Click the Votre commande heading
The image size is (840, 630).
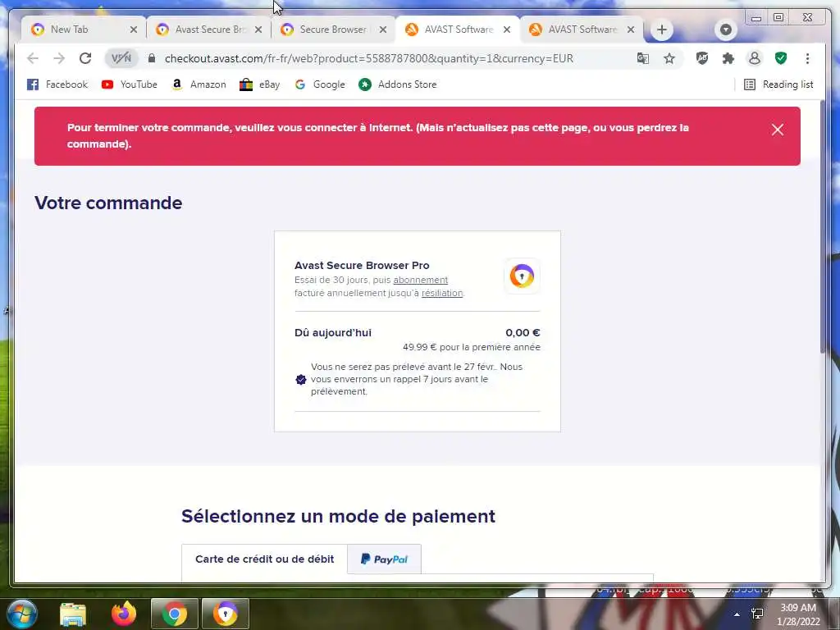pos(108,203)
